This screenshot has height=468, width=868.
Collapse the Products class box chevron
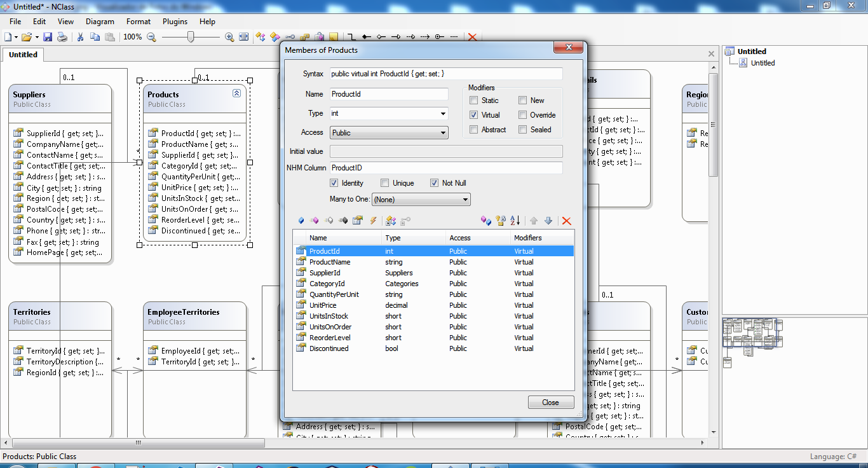pos(236,93)
